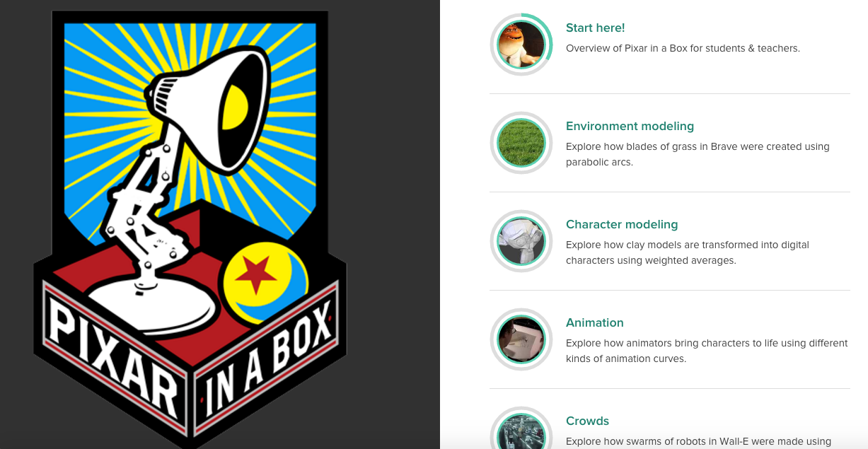Image resolution: width=868 pixels, height=449 pixels.
Task: Go to the Animation topic link
Action: tap(594, 322)
